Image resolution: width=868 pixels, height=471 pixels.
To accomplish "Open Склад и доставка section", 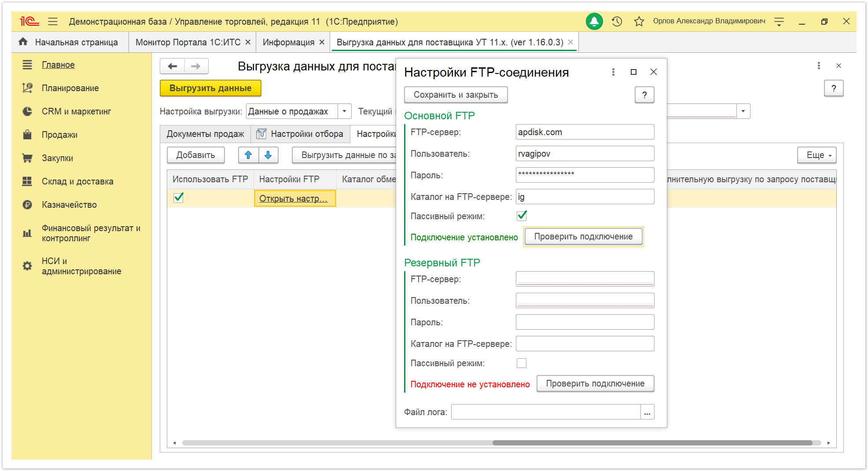I will 77,181.
